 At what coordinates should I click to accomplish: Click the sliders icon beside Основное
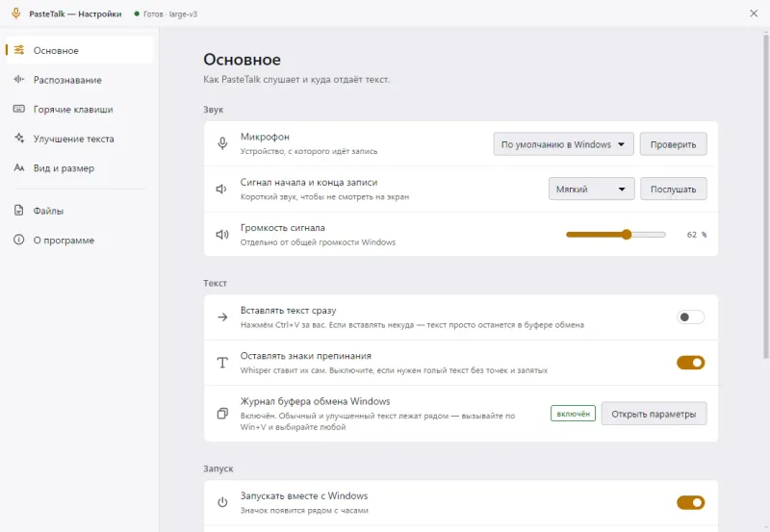pyautogui.click(x=19, y=50)
